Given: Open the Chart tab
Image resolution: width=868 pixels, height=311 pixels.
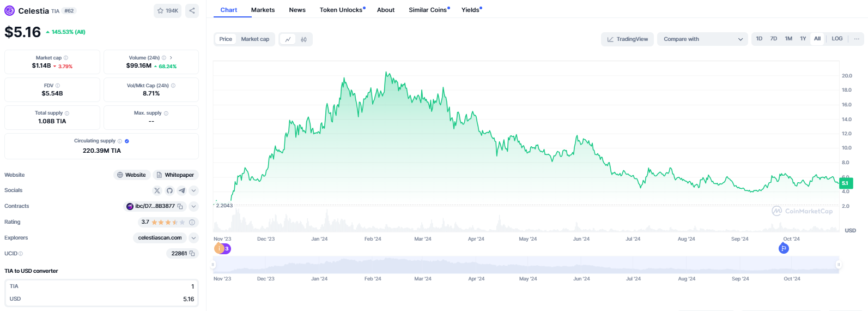Looking at the screenshot, I should [x=229, y=10].
